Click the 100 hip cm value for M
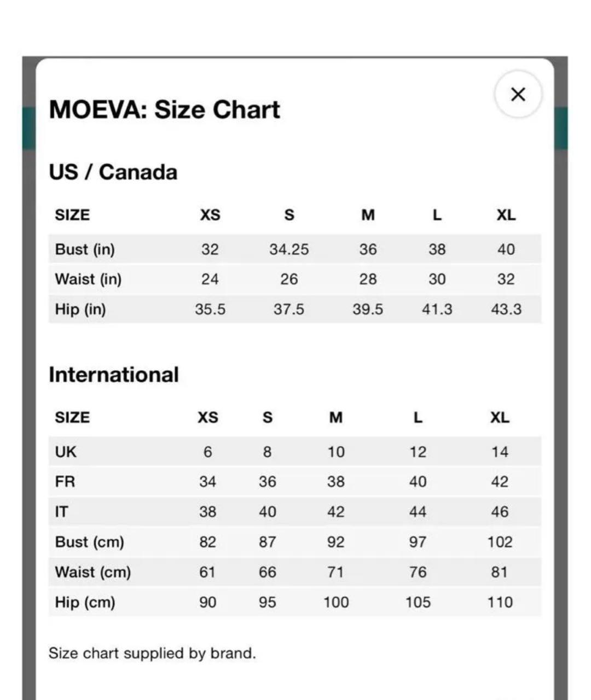The height and width of the screenshot is (700, 591). click(336, 602)
